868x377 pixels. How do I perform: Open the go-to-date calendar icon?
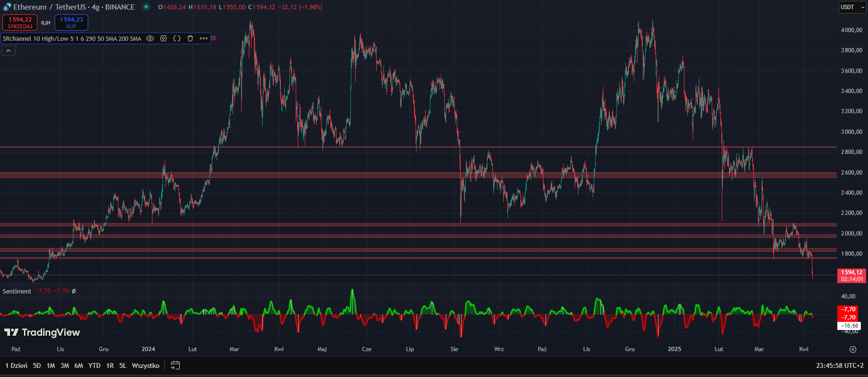pos(175,365)
